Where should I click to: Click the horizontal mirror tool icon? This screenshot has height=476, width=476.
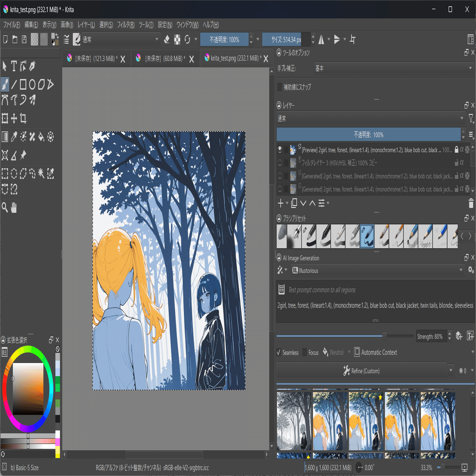(321, 39)
